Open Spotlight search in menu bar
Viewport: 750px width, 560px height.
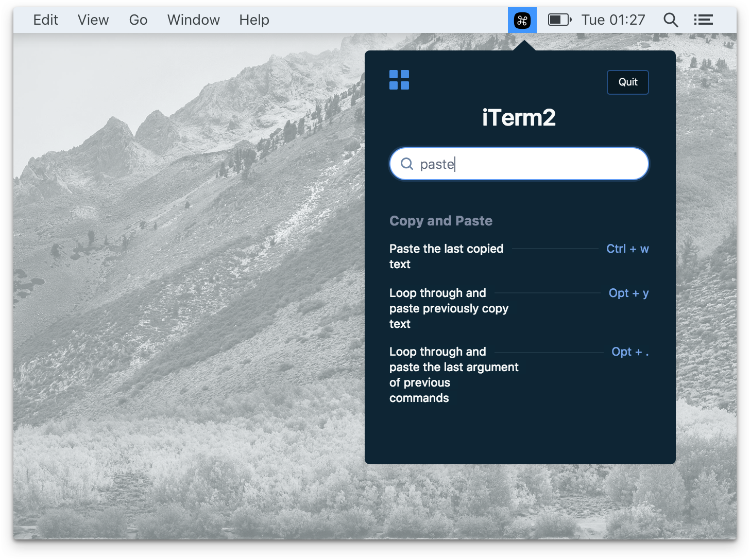click(671, 20)
